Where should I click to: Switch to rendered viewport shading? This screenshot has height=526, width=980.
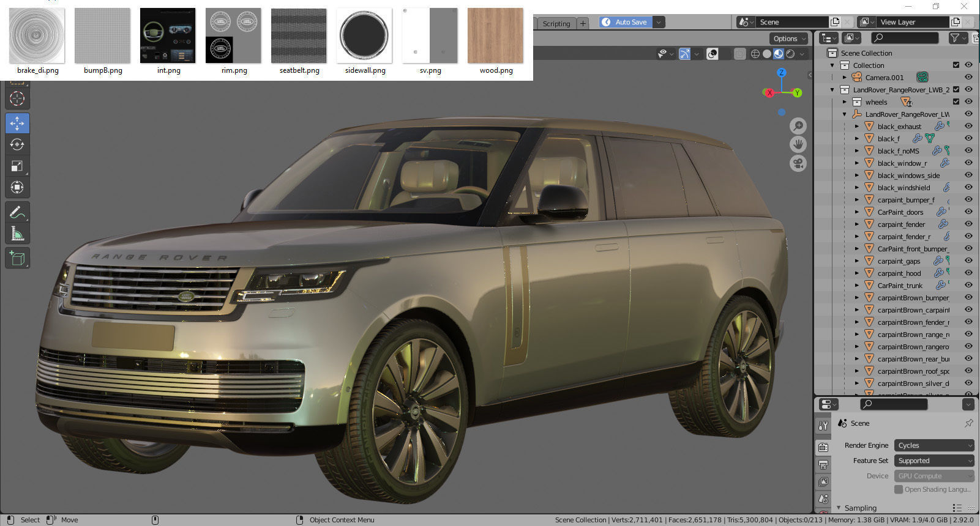point(790,54)
